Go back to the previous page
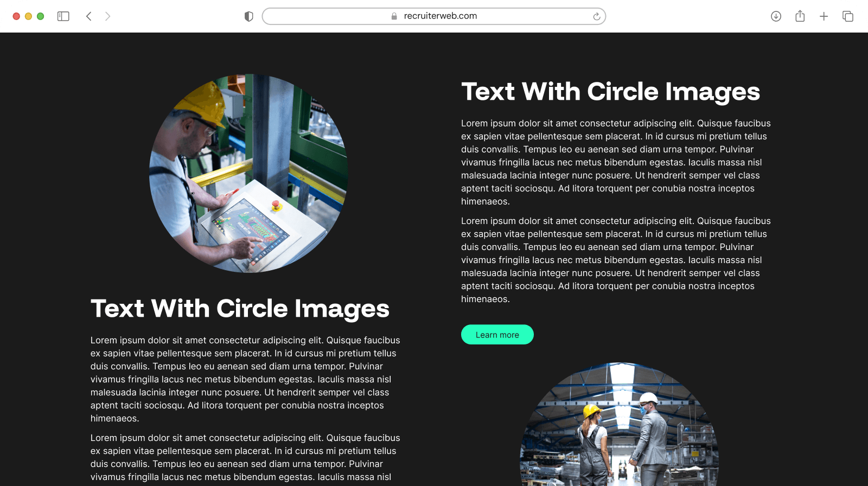Image resolution: width=868 pixels, height=486 pixels. point(89,16)
